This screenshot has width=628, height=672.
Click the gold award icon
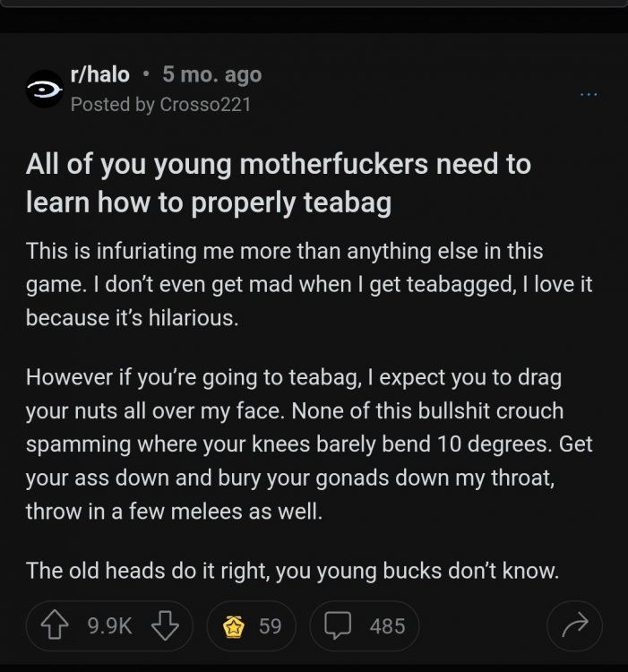(235, 625)
